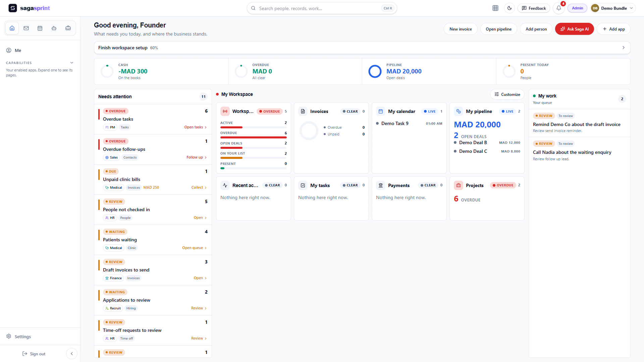Expand the Capabilities section chevron
This screenshot has height=362, width=644.
[x=72, y=63]
